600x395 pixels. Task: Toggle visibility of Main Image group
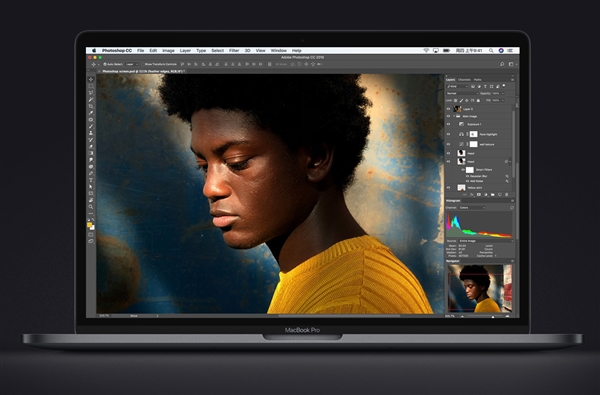pyautogui.click(x=448, y=116)
